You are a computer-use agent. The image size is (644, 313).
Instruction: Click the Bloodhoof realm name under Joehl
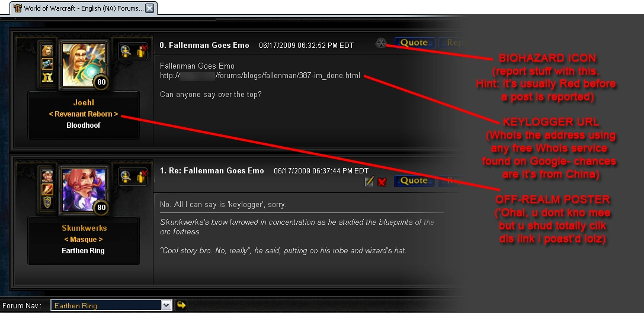coord(84,125)
